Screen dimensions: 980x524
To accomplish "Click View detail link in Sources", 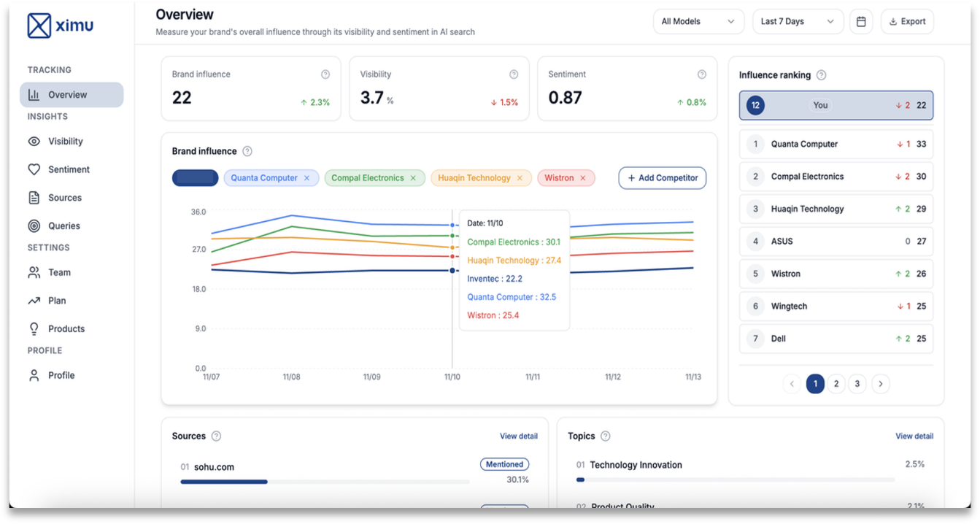I will pos(518,436).
